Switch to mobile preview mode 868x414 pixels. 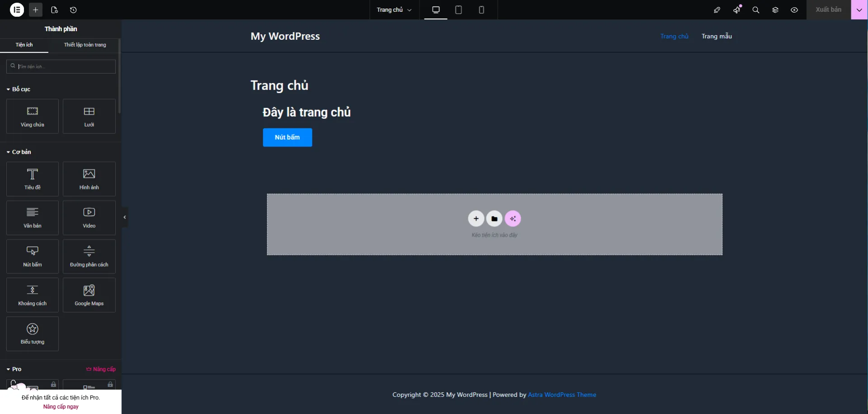click(481, 10)
